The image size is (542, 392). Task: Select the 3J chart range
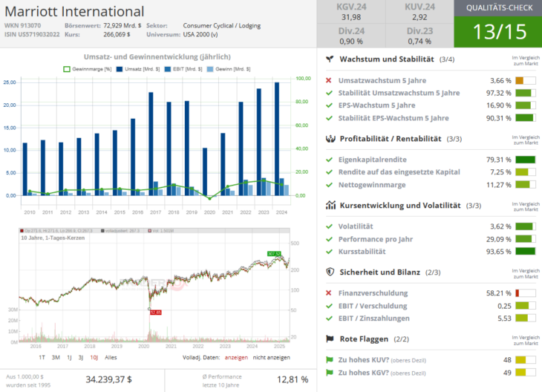(81, 357)
